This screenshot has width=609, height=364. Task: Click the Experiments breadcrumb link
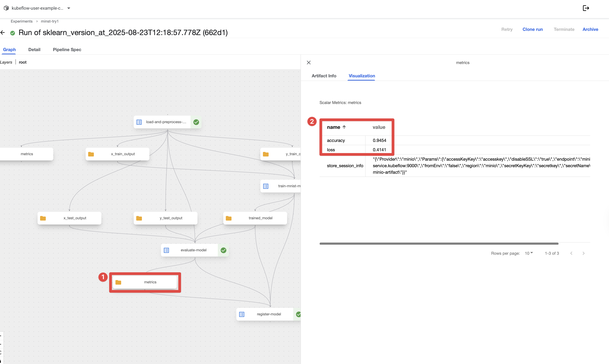point(22,21)
